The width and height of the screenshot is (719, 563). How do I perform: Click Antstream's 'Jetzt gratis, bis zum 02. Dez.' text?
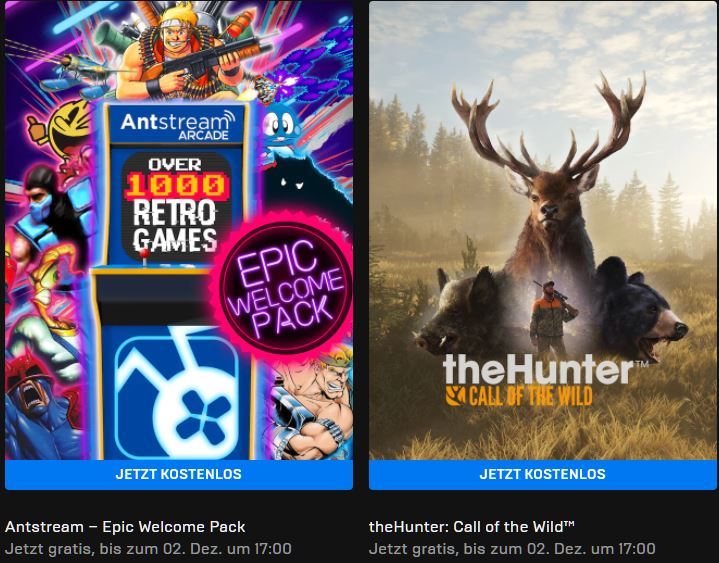coord(148,549)
